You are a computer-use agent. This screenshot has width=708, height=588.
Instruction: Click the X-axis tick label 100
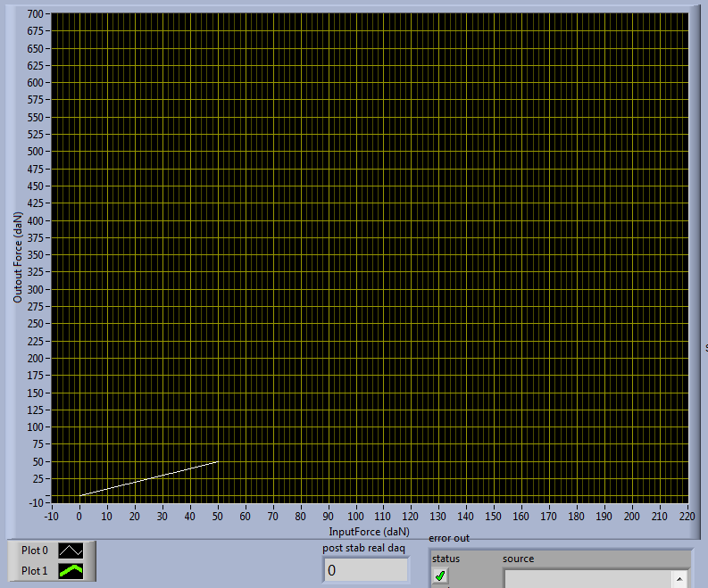(356, 515)
